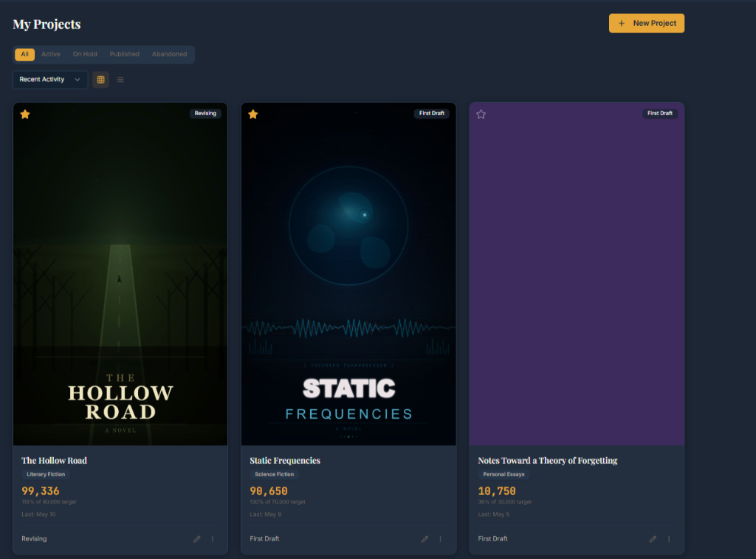Open the Recent Activity sort dropdown
756x559 pixels.
50,80
